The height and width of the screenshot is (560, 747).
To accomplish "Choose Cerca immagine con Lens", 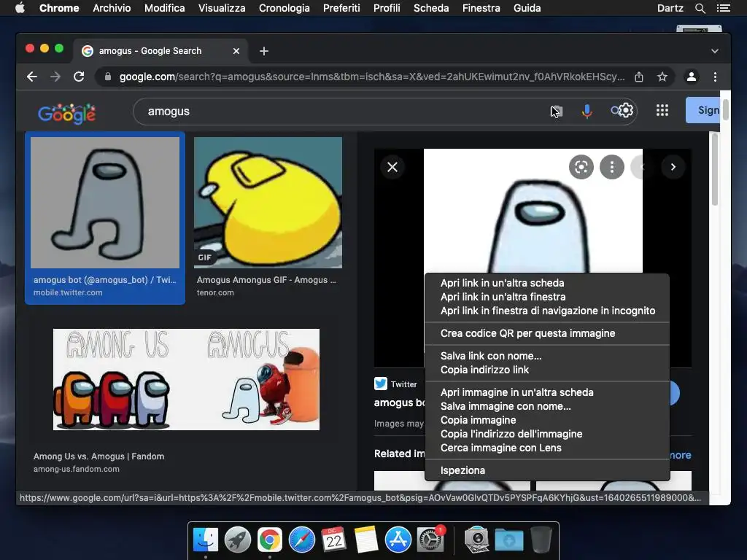I will [547, 448].
